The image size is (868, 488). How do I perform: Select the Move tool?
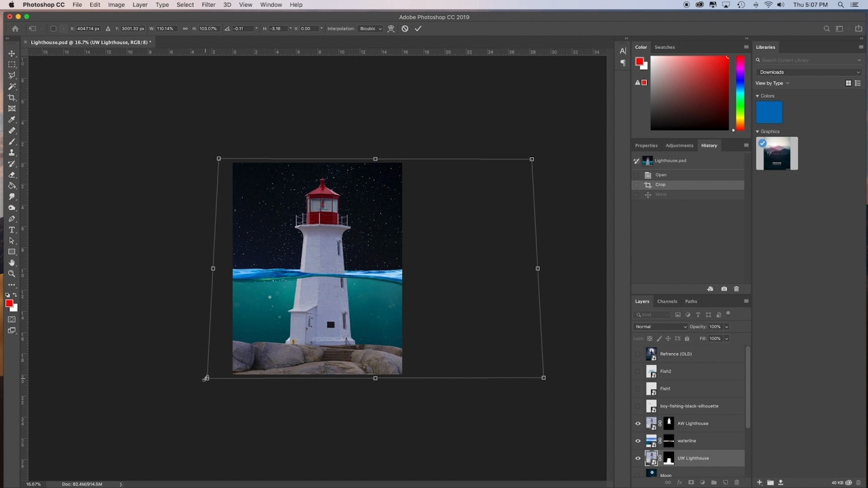coord(12,54)
